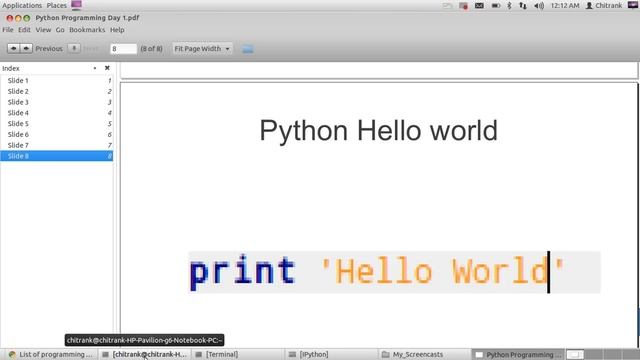Open the Bookmarks menu

[87, 30]
